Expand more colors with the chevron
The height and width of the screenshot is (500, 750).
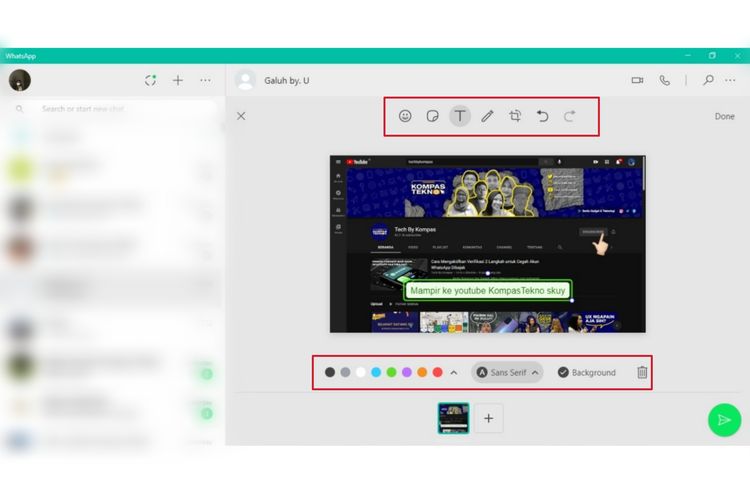tap(453, 372)
